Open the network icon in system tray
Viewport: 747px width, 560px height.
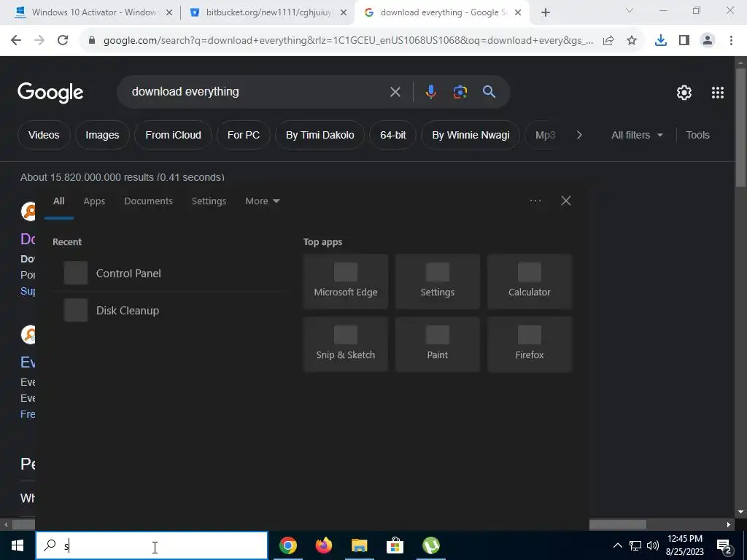tap(635, 545)
